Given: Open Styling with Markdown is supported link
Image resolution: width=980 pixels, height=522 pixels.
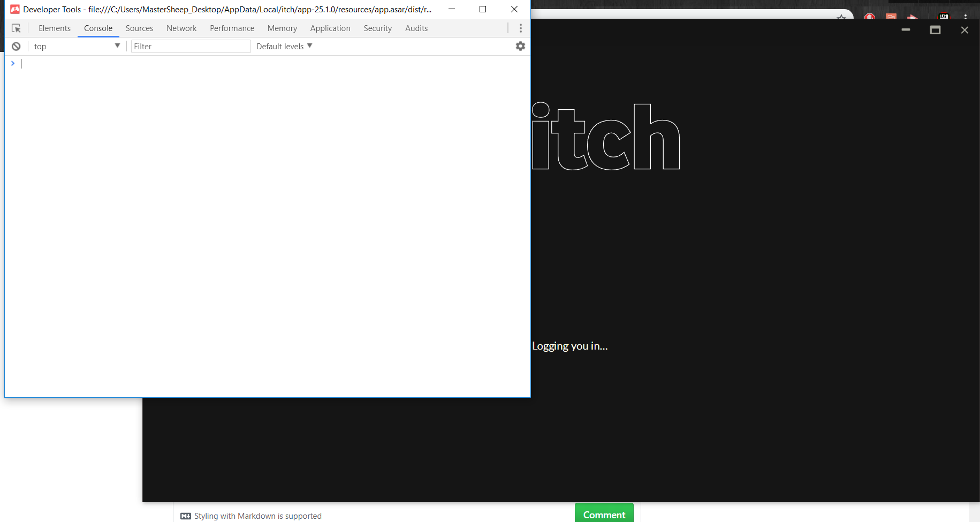Looking at the screenshot, I should 258,516.
